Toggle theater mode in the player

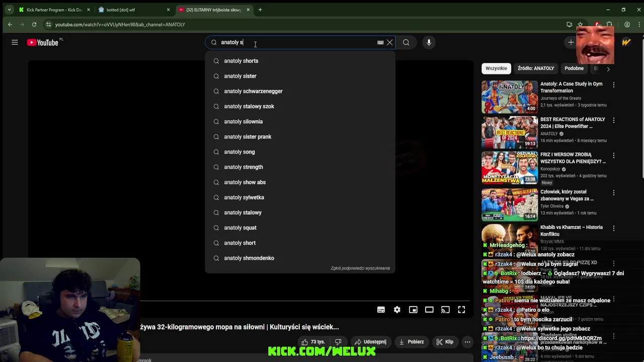(429, 310)
